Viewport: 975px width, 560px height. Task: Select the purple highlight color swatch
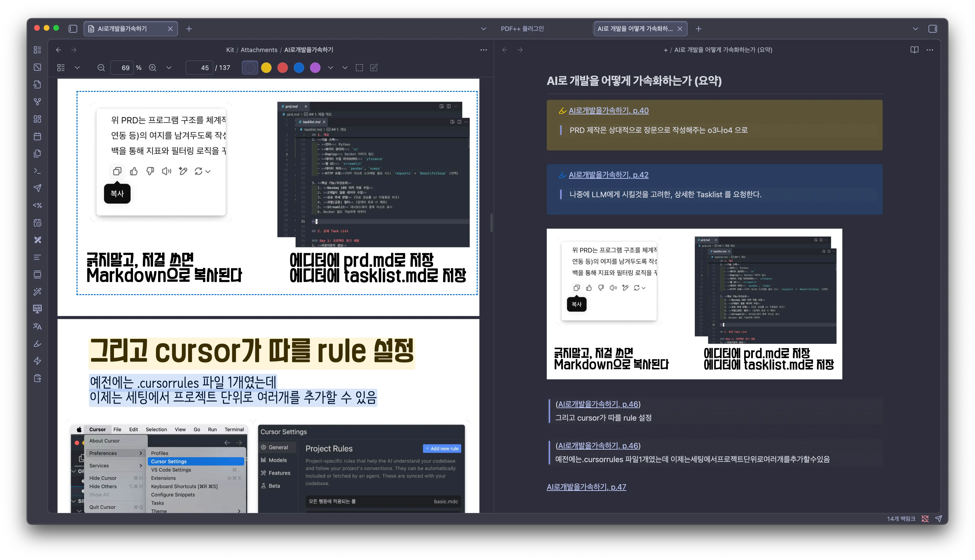315,68
